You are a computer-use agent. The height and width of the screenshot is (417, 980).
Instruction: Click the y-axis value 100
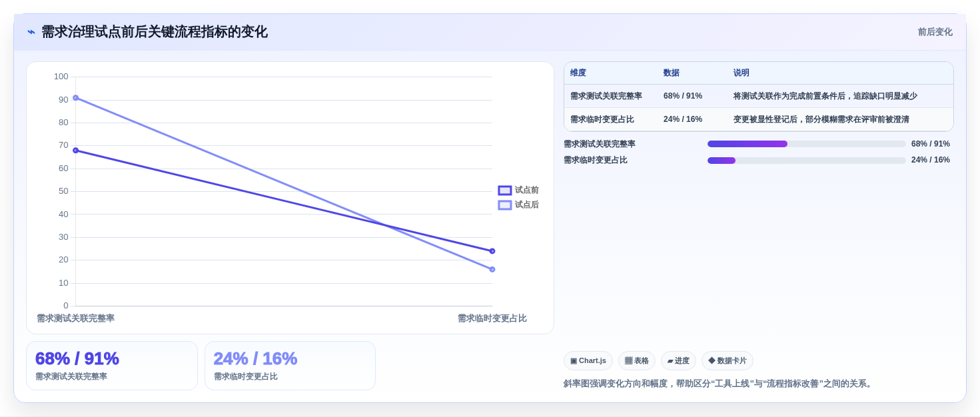(x=61, y=77)
